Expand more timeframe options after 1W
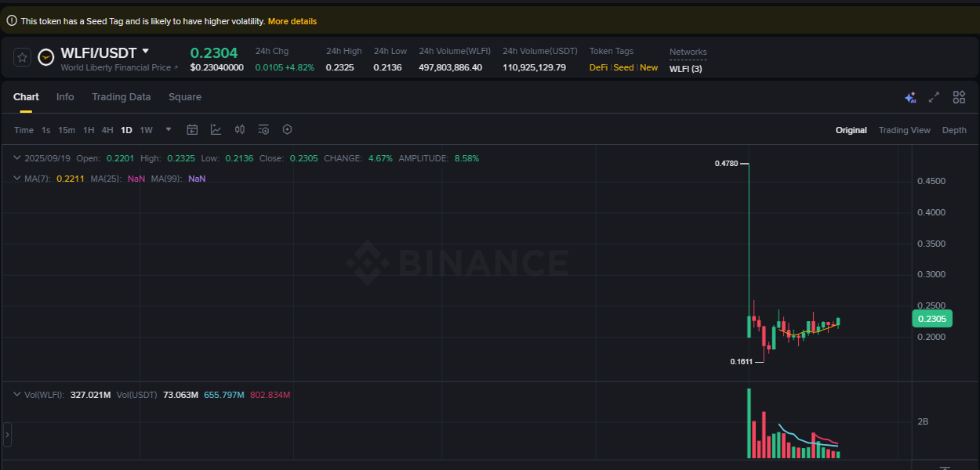The height and width of the screenshot is (470, 980). tap(167, 129)
